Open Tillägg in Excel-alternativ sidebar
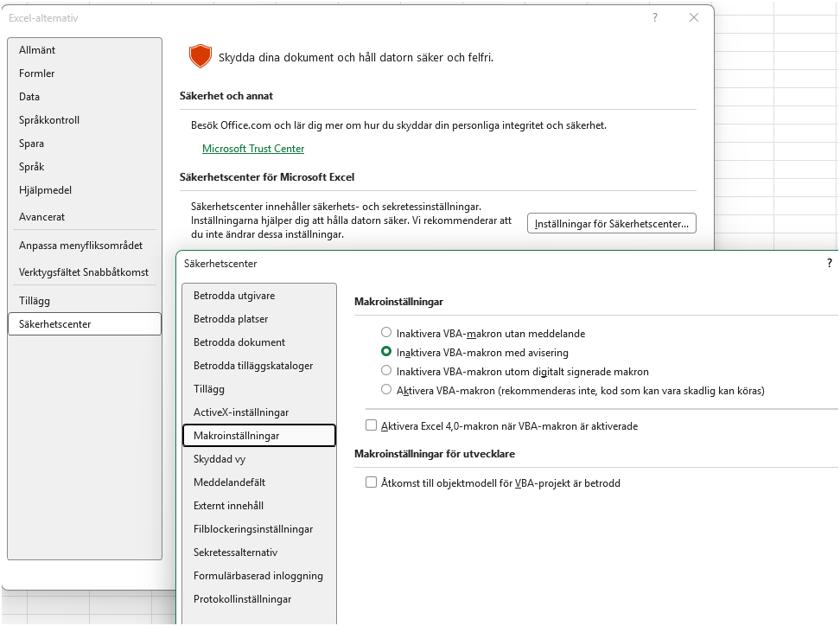The height and width of the screenshot is (626, 840). (x=85, y=301)
